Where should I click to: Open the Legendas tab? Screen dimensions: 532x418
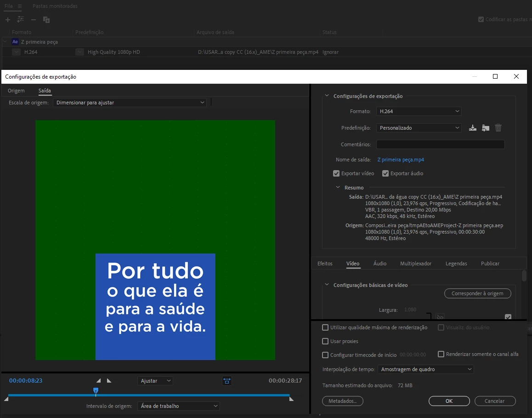click(x=456, y=263)
